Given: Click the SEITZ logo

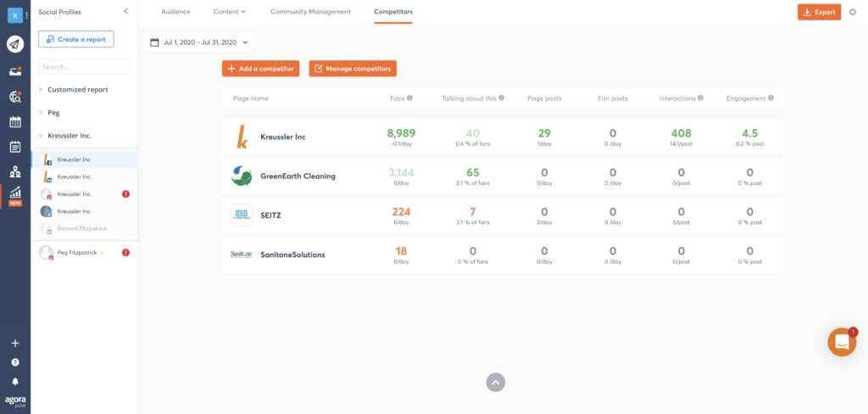Looking at the screenshot, I should 242,215.
